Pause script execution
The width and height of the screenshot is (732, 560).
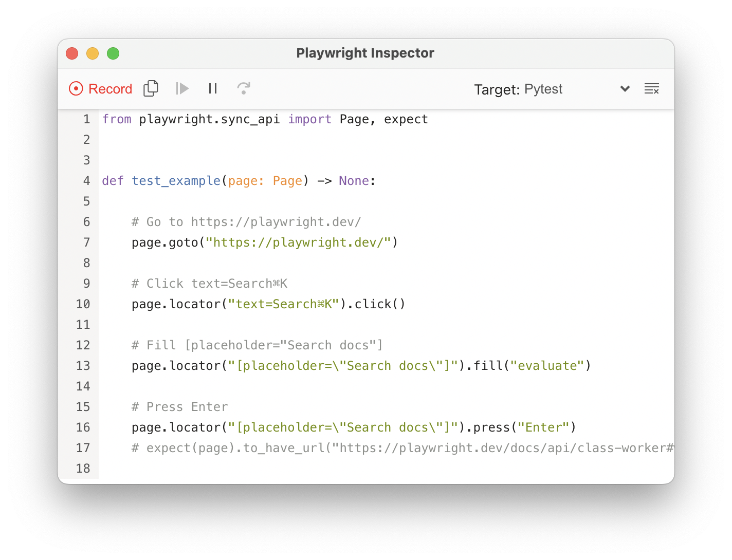213,88
